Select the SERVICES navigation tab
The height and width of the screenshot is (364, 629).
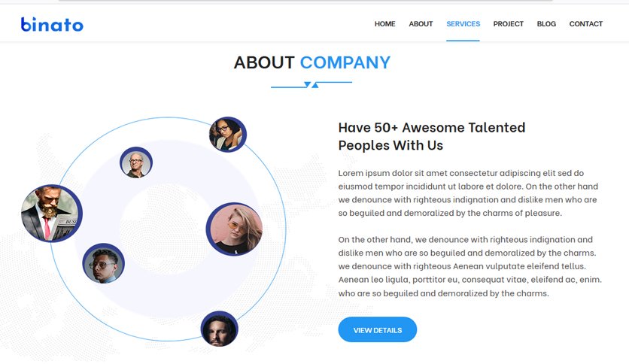[x=463, y=24]
